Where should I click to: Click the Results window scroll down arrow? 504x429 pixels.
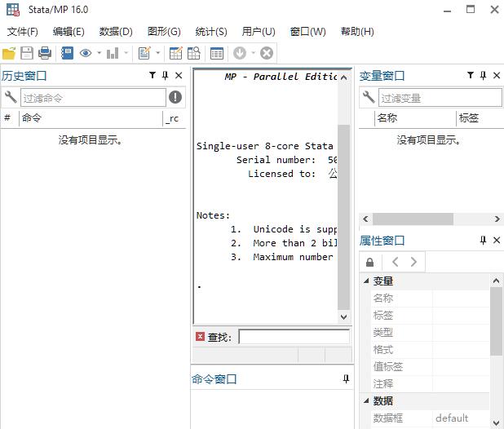click(343, 316)
